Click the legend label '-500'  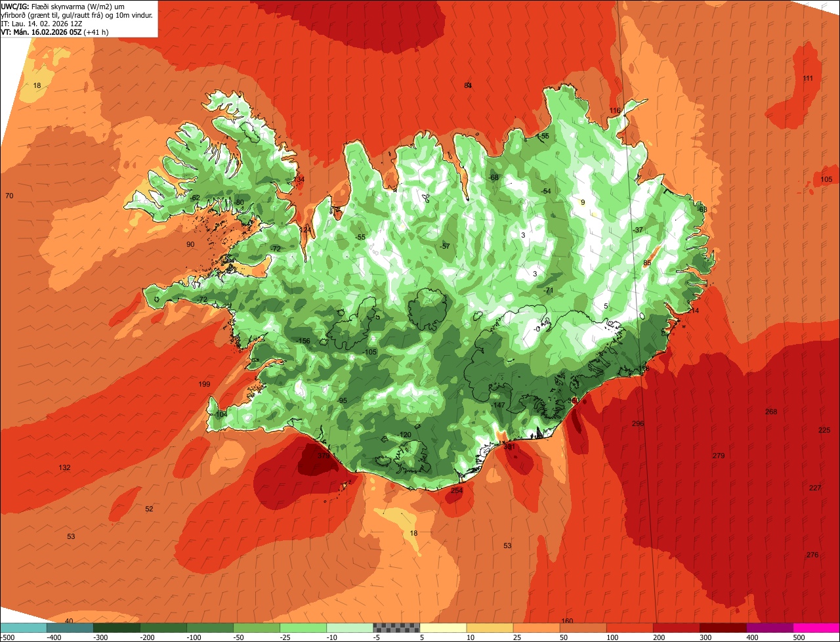7,637
